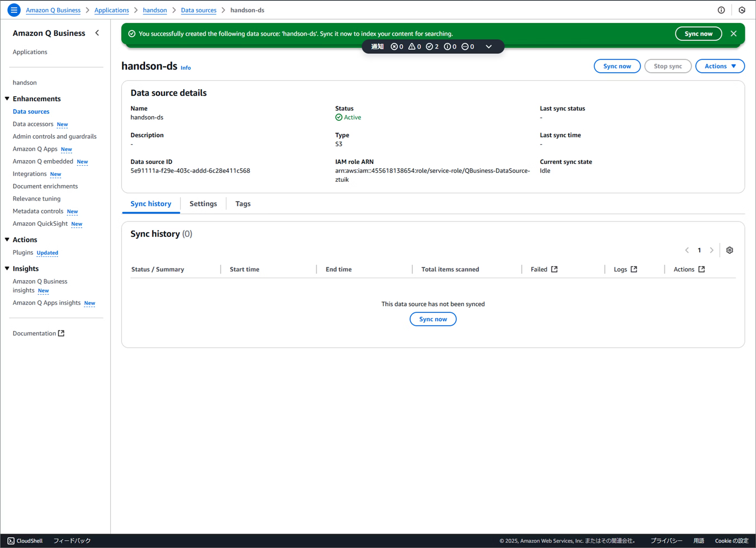Screen dimensions: 756x548
Task: Open the Actions dropdown button
Action: point(720,66)
